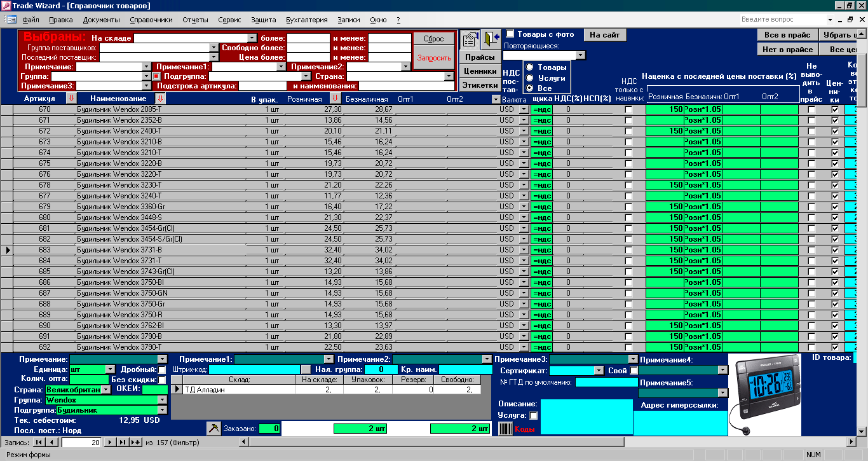Click the alarm clock product photo

[x=766, y=395]
